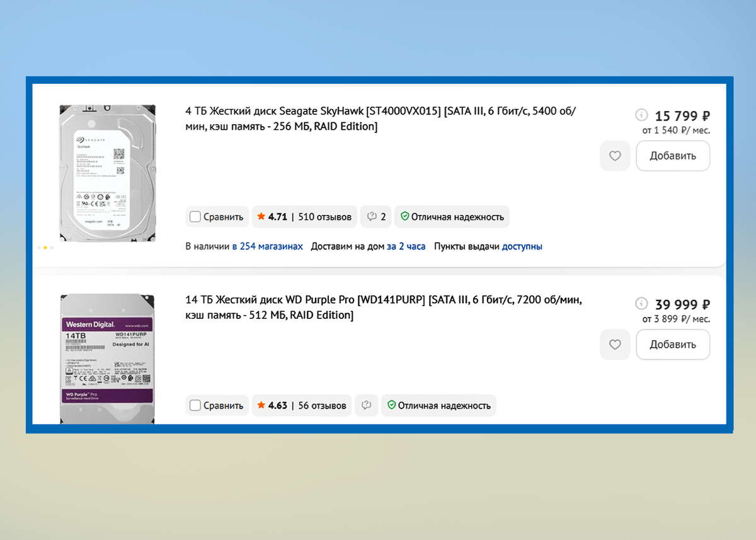This screenshot has width=756, height=540.
Task: Select the WD Purple Pro drive thumbnail
Action: (x=107, y=359)
